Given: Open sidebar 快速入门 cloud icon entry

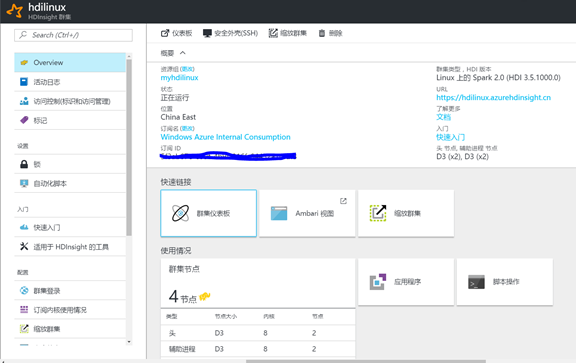Looking at the screenshot, I should coord(24,227).
